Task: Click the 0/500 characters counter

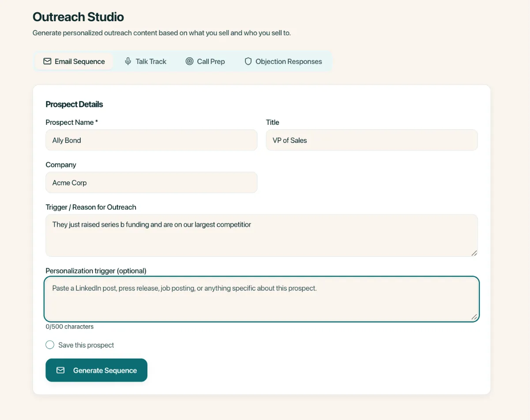Action: 69,326
